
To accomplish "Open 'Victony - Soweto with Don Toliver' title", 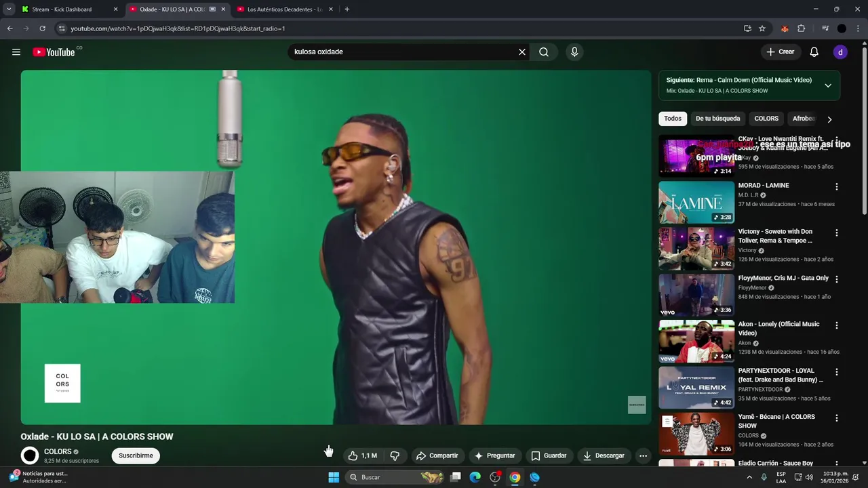I will coord(775,236).
